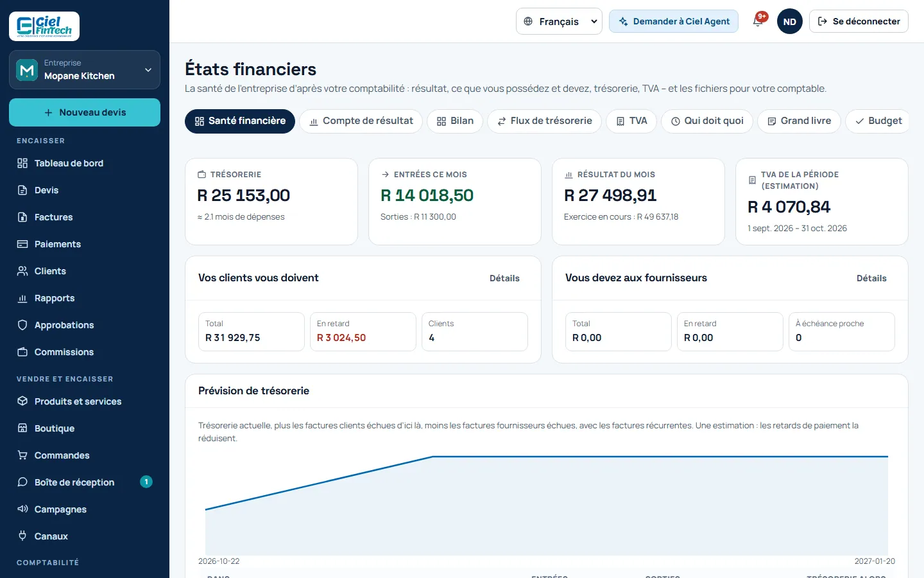Open Détails for Vos clients vous doivent

click(x=504, y=278)
